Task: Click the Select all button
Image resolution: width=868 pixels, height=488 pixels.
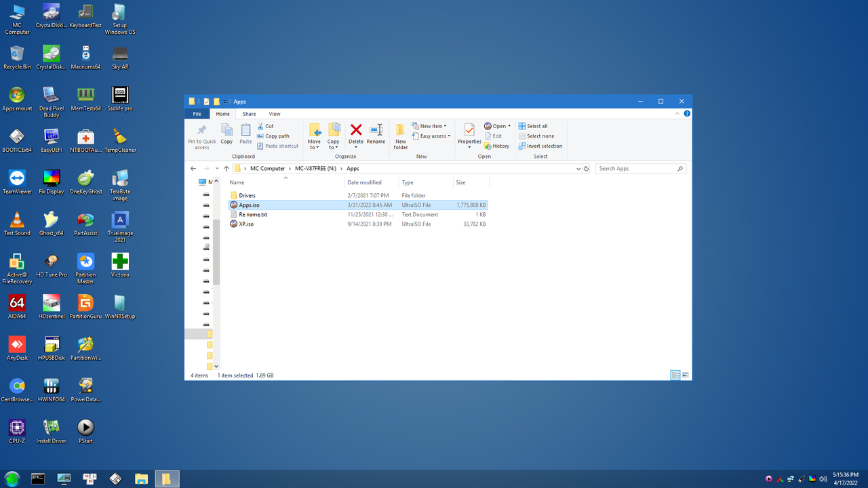Action: click(533, 126)
